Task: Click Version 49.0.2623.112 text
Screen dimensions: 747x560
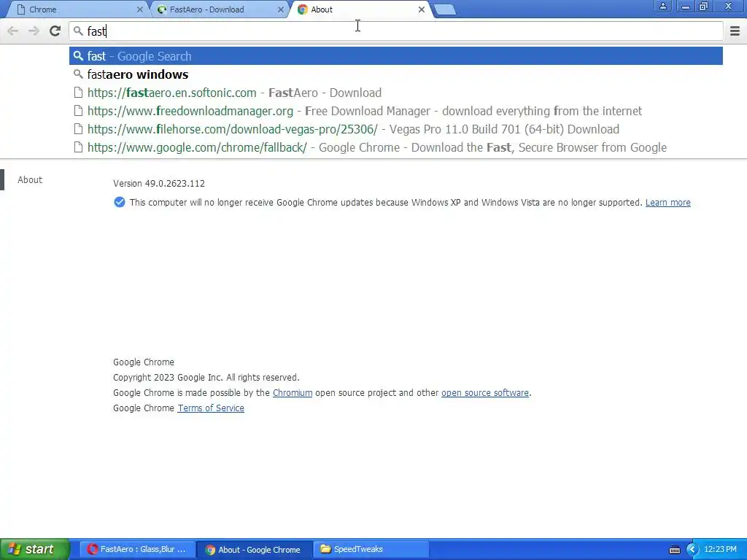Action: [x=159, y=183]
